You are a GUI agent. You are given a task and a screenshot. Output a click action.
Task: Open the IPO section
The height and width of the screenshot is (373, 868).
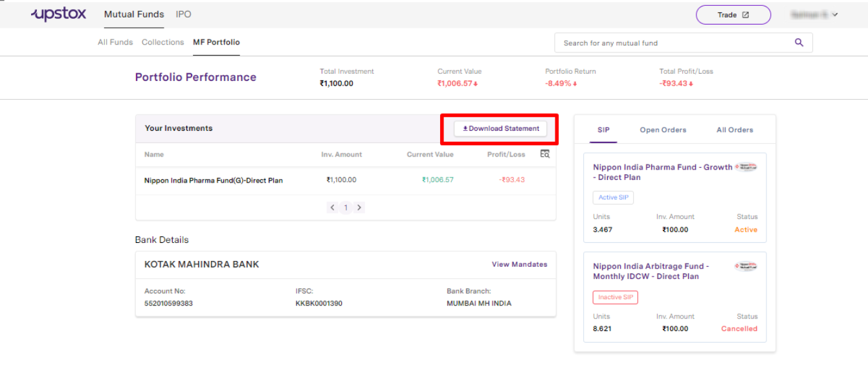183,14
